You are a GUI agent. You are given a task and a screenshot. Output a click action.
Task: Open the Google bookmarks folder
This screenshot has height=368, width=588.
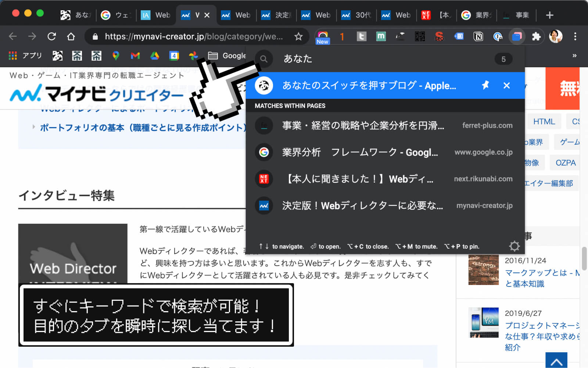pos(227,55)
